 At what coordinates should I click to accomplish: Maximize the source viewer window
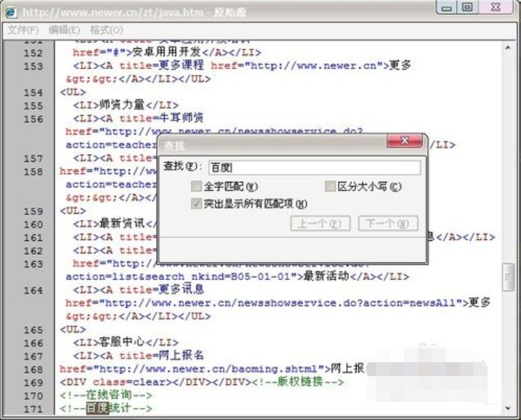468,8
